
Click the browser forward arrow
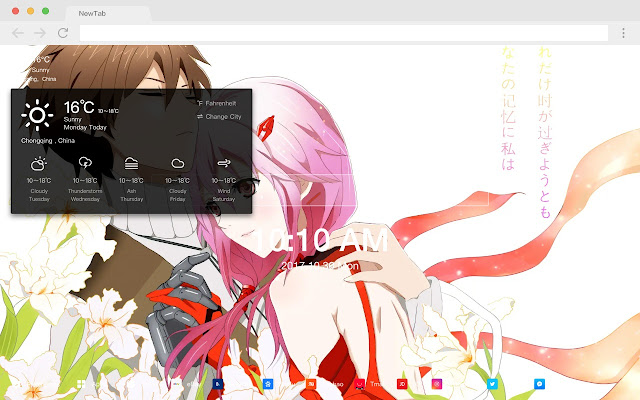[x=40, y=33]
